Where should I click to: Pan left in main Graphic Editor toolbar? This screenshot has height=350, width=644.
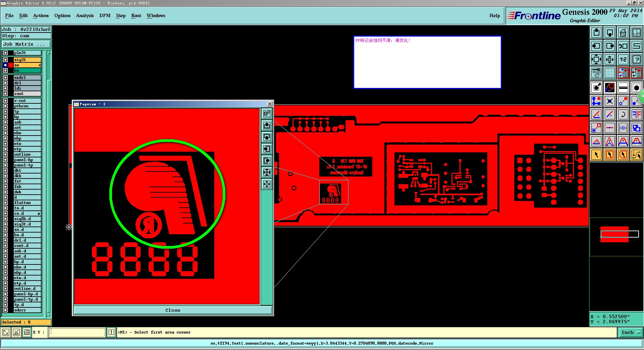pos(596,46)
